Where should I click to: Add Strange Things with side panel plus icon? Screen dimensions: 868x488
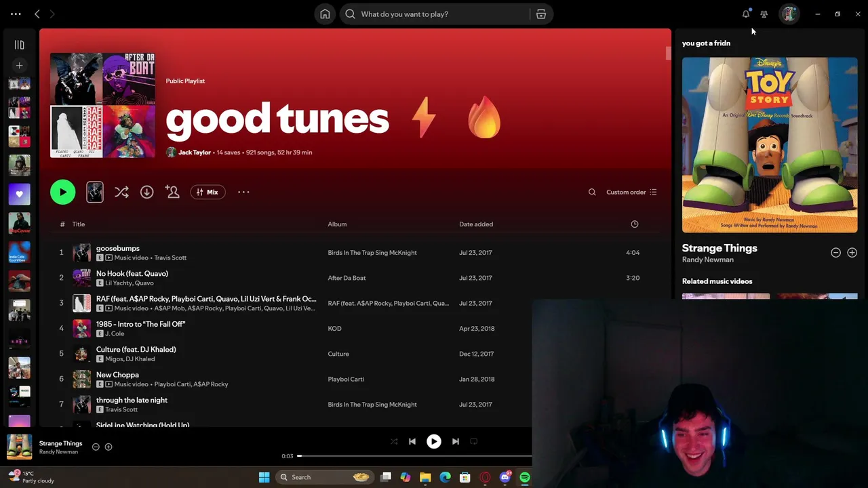(852, 253)
